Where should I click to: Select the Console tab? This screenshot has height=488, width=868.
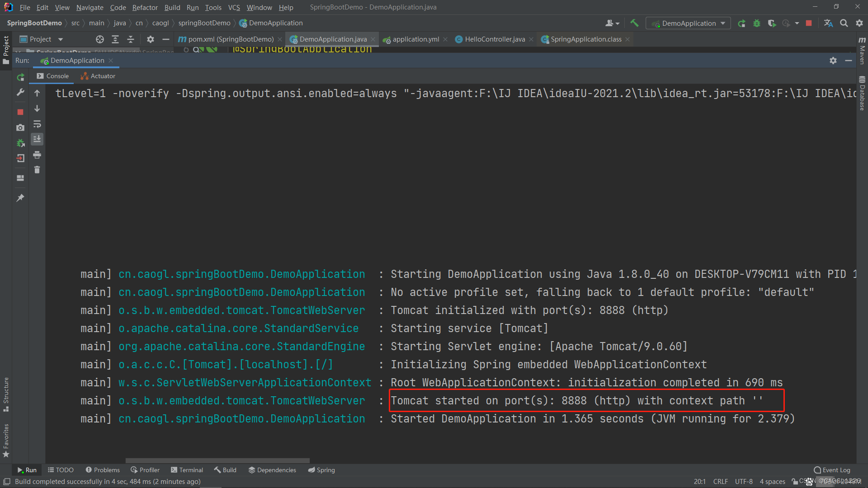[53, 76]
